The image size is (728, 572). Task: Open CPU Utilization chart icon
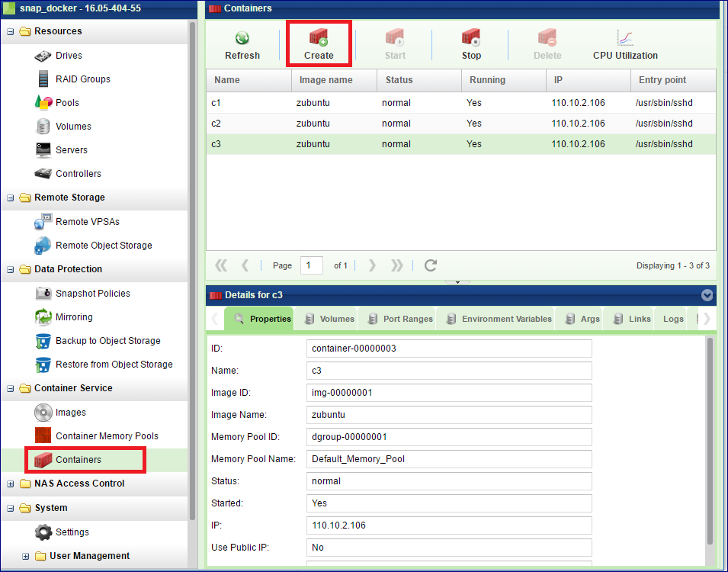tap(625, 38)
